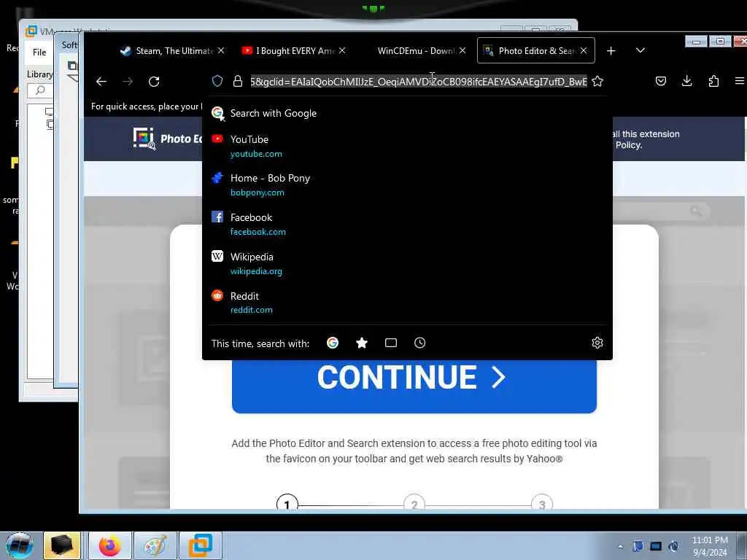Screen dimensions: 747x560
Task: Close the YouTube I Bought EVERY tab
Action: click(x=342, y=50)
